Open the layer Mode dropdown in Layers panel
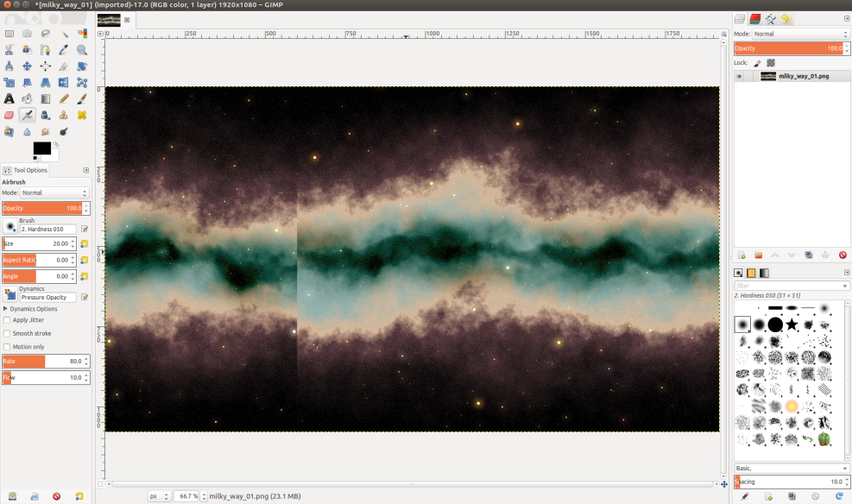This screenshot has width=852, height=504. (800, 34)
